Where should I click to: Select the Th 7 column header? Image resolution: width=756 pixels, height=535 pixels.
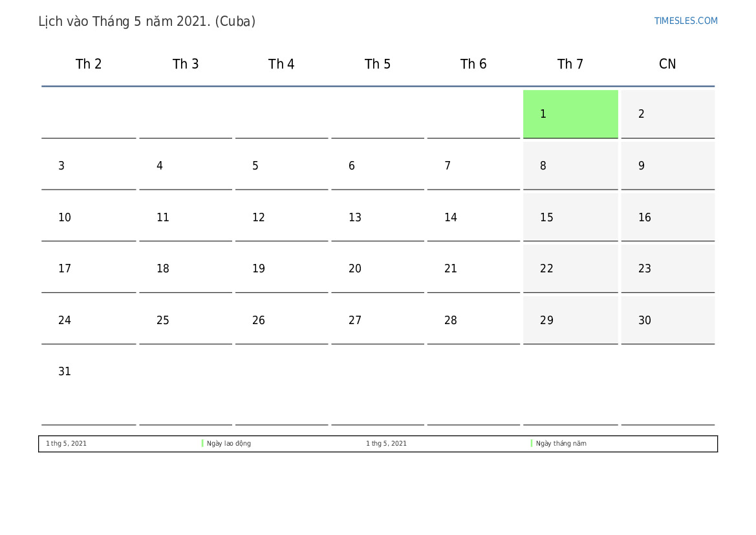point(570,63)
